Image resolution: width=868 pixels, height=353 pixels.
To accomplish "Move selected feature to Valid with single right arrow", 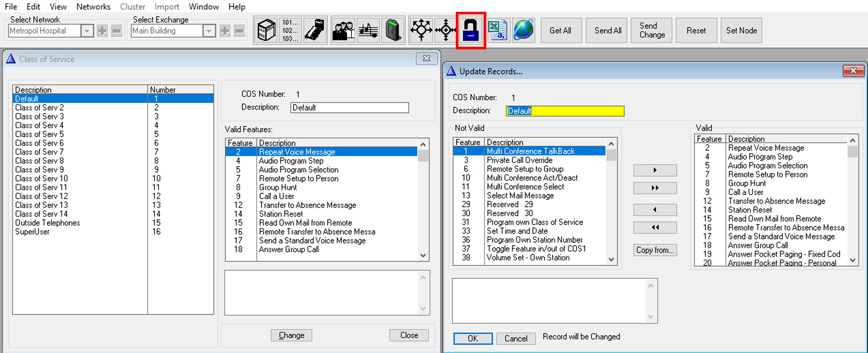I will (x=655, y=170).
